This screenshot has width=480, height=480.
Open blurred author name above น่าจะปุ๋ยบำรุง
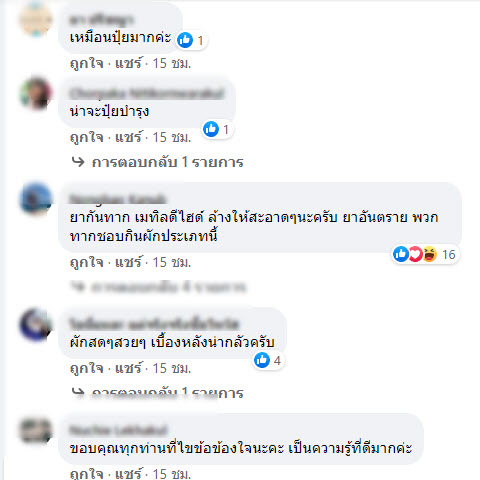tap(147, 93)
